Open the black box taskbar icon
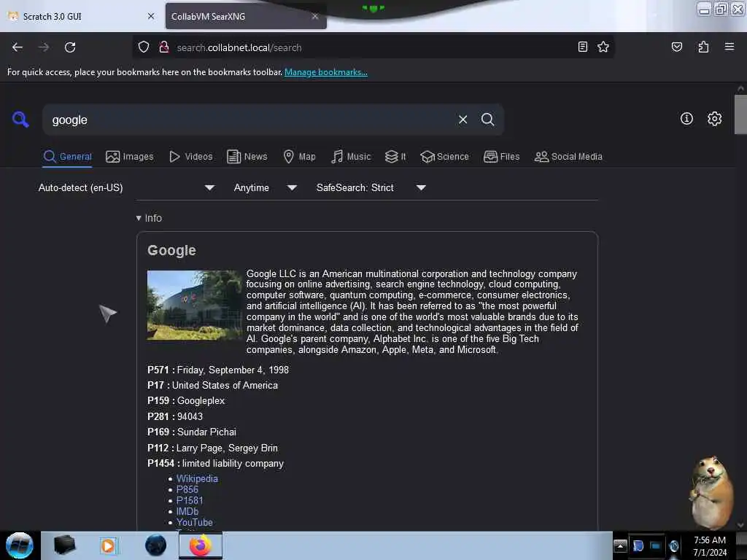This screenshot has width=747, height=560. click(x=65, y=545)
